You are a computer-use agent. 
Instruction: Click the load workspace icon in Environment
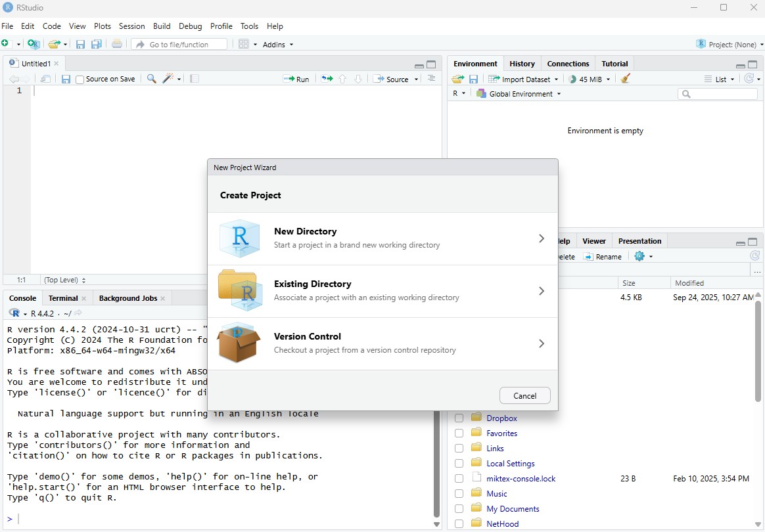457,79
